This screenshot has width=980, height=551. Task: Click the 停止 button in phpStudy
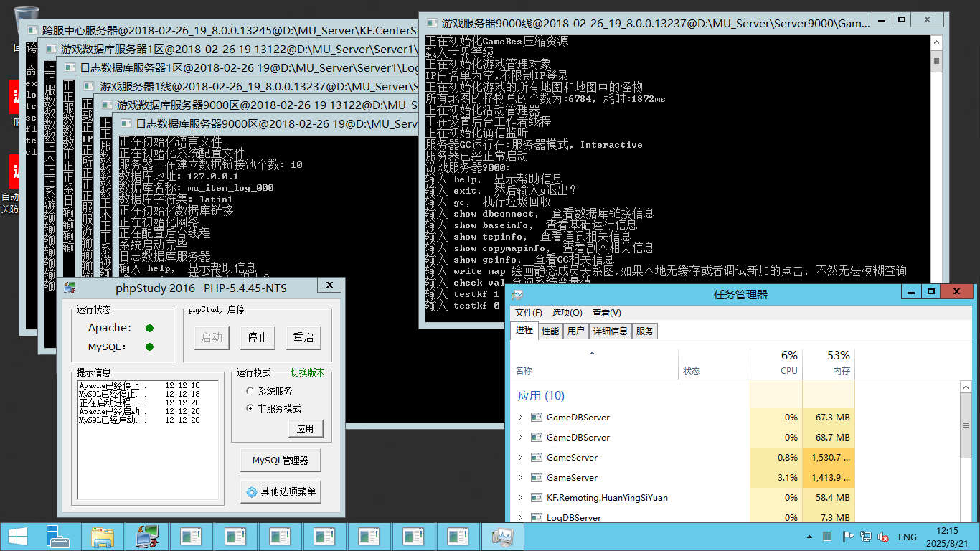click(x=258, y=337)
